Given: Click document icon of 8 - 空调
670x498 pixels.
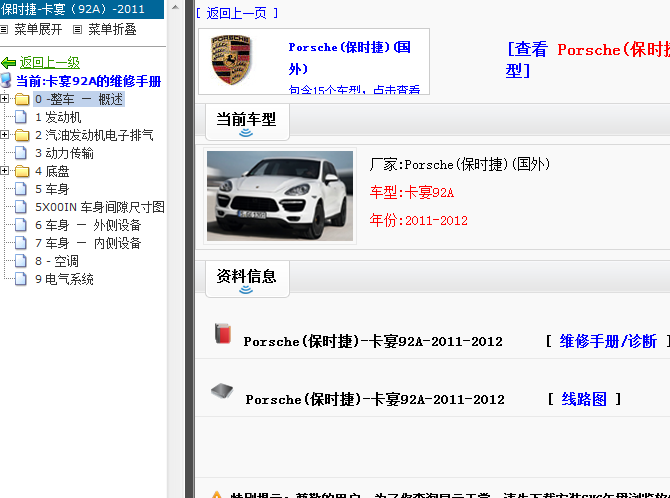Looking at the screenshot, I should tap(21, 261).
